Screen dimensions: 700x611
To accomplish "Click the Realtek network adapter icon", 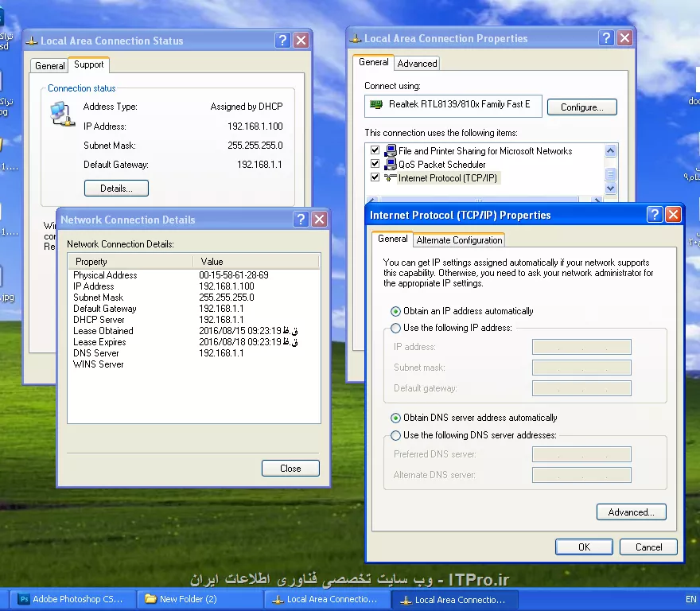I will pos(376,104).
